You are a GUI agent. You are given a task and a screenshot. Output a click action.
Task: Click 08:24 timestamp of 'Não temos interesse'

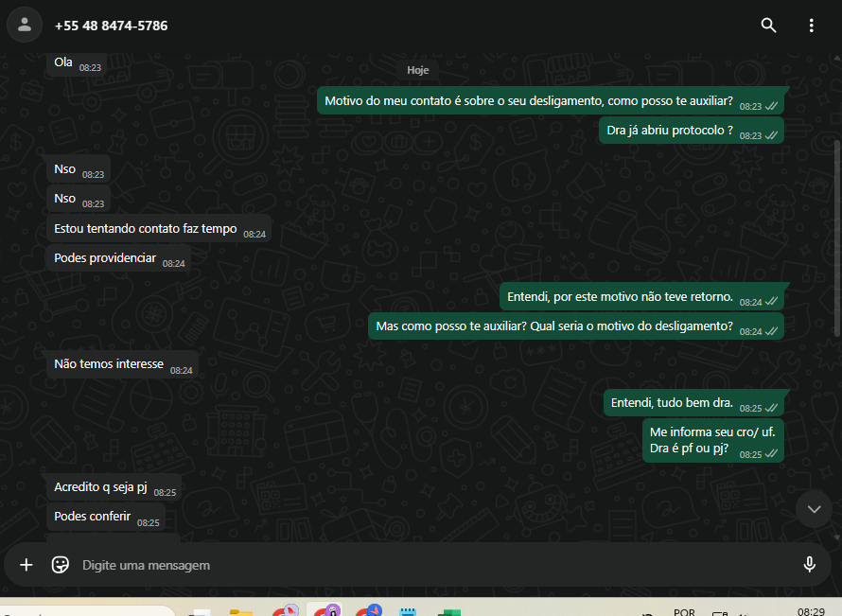[181, 371]
